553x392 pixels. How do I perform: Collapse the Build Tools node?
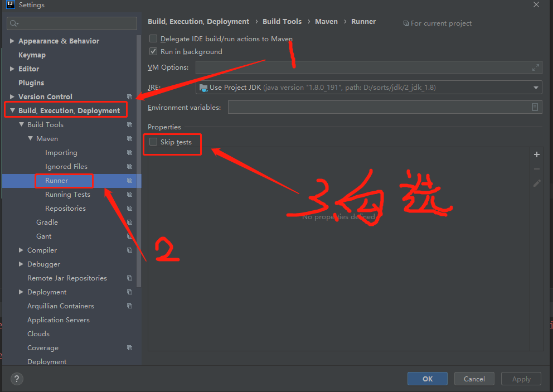coord(21,124)
